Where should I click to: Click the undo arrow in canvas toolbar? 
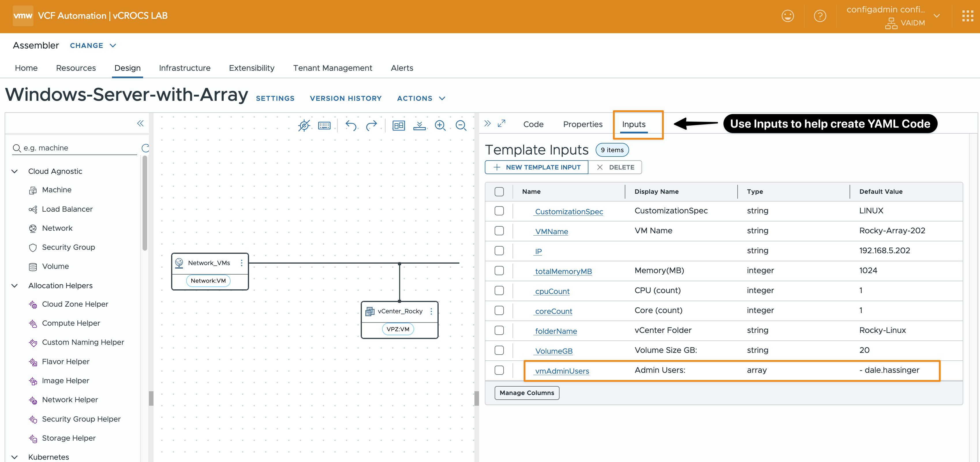[x=350, y=125]
